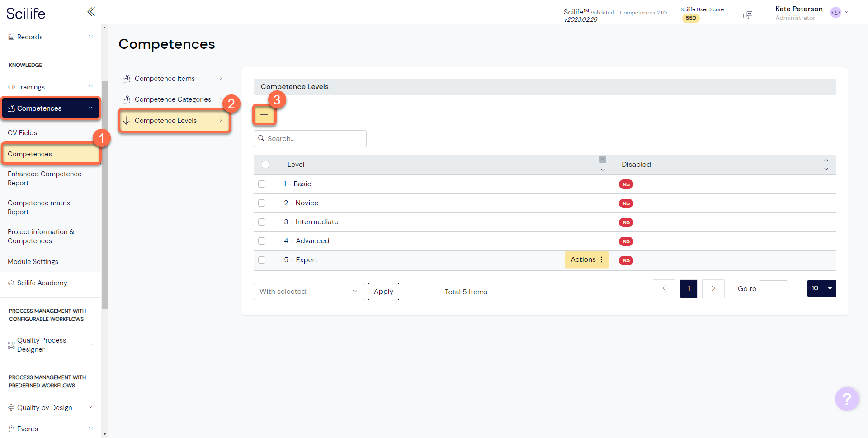Click page 1 button
Viewport: 868px width, 438px height.
pos(689,288)
